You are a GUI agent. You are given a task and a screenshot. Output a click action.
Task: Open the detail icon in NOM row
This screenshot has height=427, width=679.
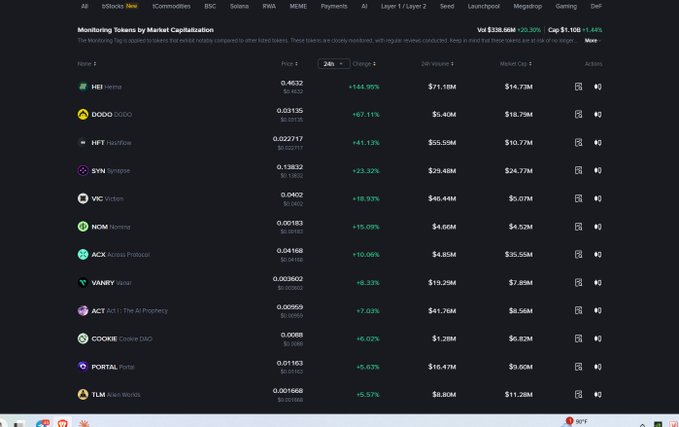[578, 226]
